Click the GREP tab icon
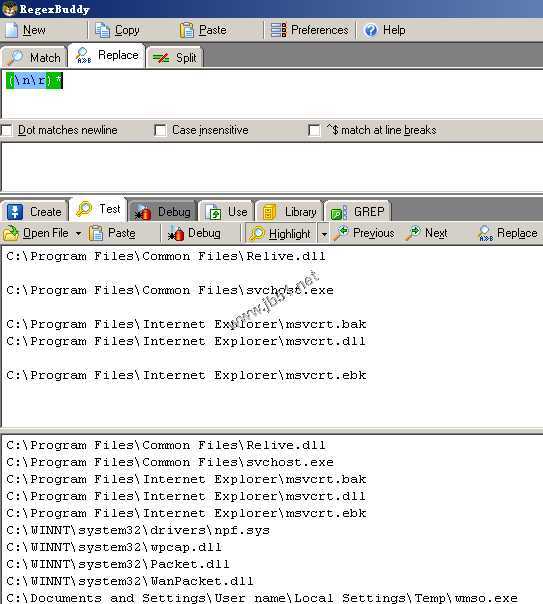Viewport: 543px width, 604px height. click(339, 212)
